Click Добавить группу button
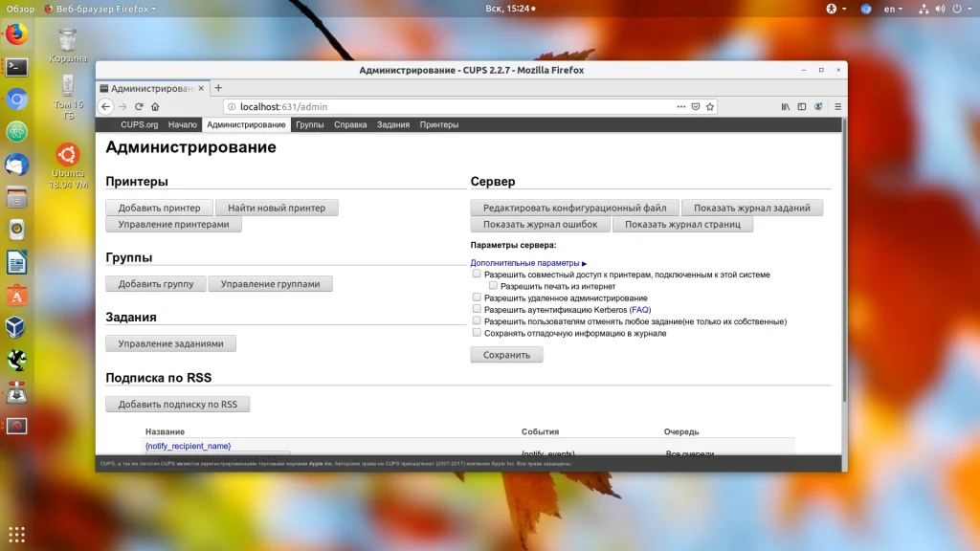 click(x=156, y=284)
